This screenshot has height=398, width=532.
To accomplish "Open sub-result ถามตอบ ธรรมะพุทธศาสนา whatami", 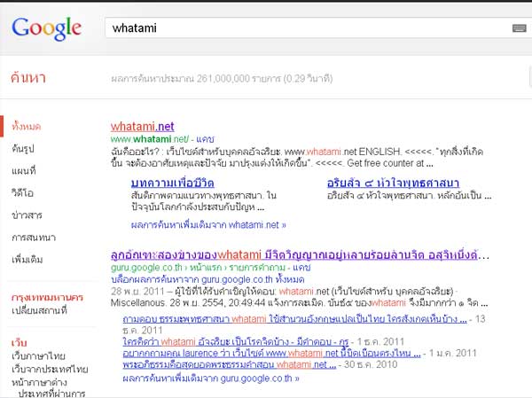I will tap(294, 319).
